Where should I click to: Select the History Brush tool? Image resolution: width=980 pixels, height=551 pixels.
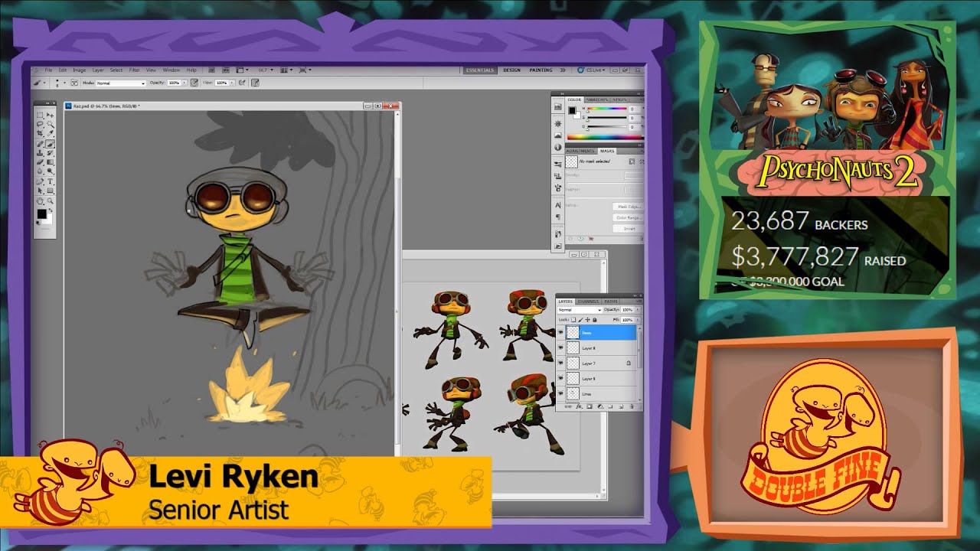point(50,152)
